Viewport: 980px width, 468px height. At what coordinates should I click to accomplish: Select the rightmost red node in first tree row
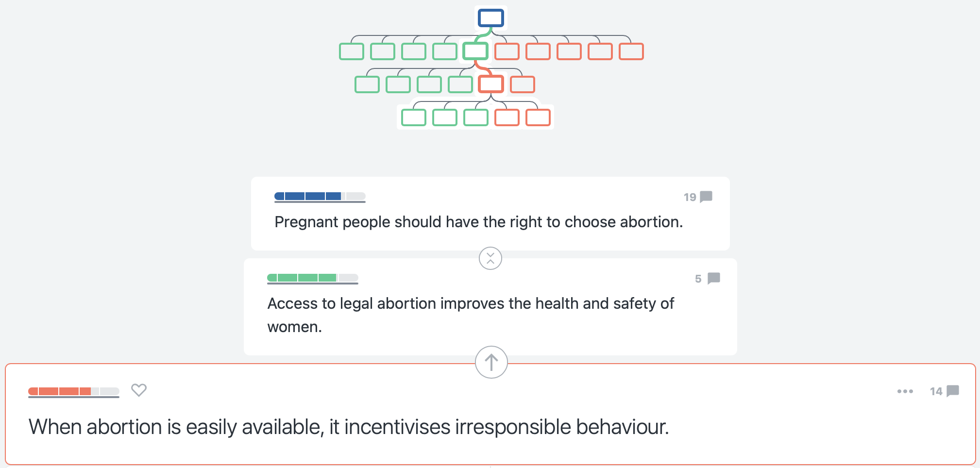tap(631, 51)
